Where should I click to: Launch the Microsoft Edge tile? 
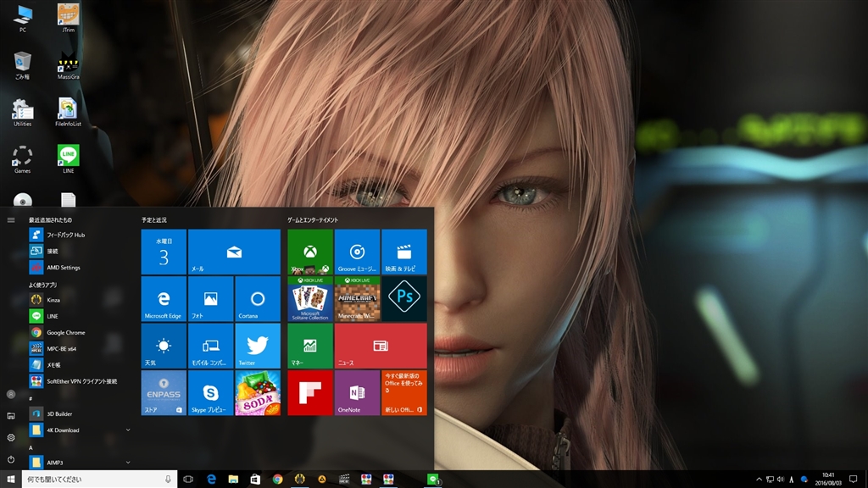click(164, 299)
